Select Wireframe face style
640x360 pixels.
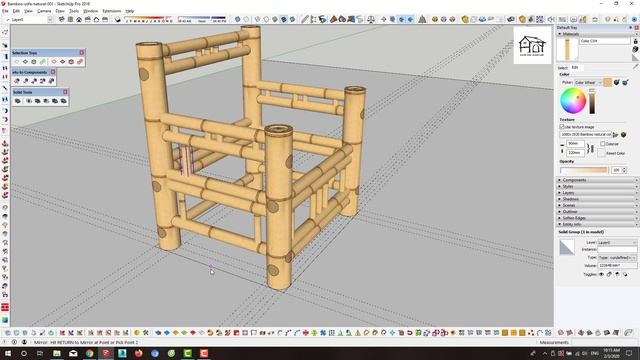(258, 19)
